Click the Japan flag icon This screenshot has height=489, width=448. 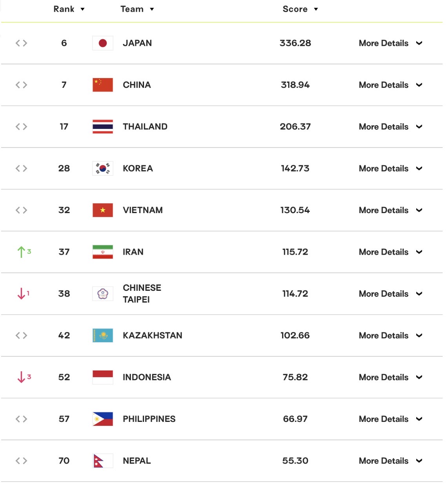pos(103,43)
